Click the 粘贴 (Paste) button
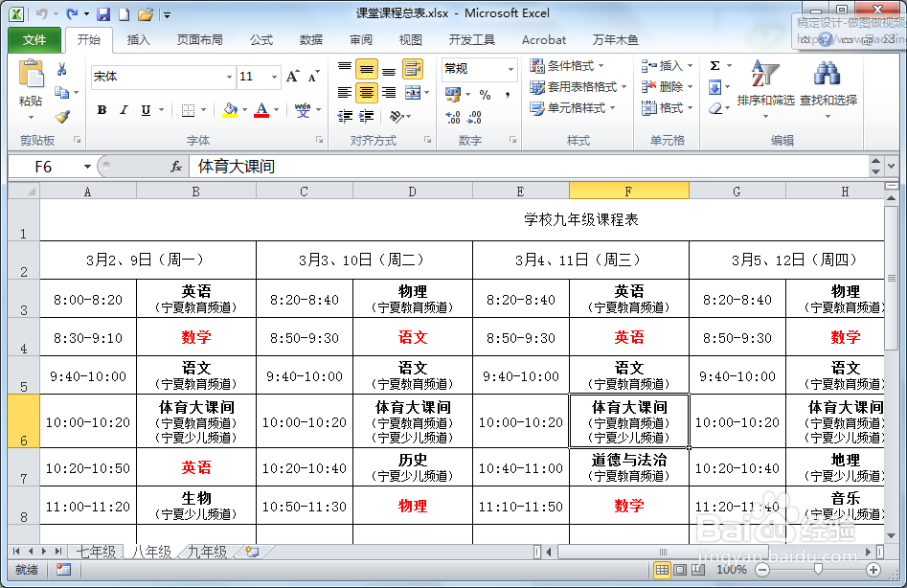907x588 pixels. 30,77
